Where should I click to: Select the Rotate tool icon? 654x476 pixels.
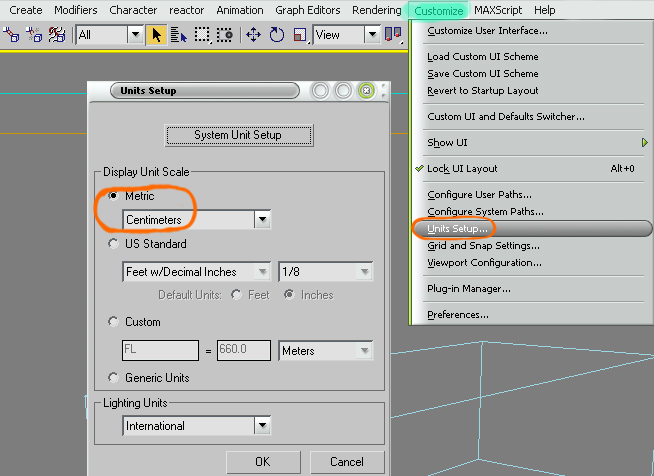(x=276, y=35)
